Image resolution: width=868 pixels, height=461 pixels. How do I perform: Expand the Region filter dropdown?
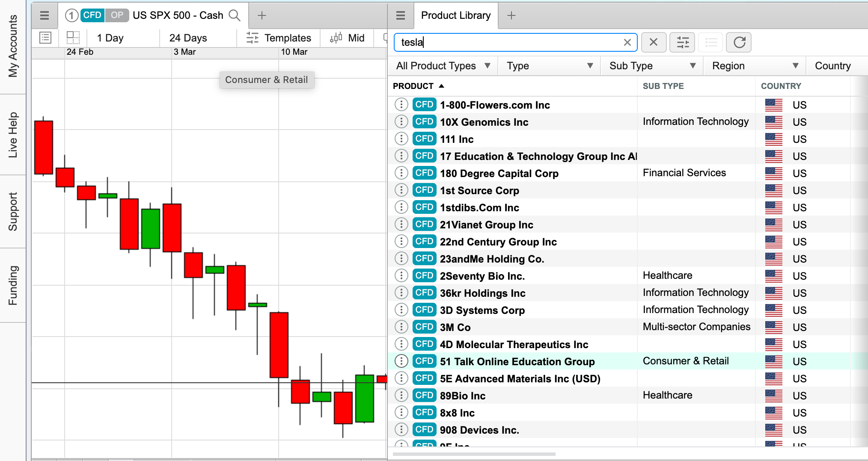[x=755, y=66]
